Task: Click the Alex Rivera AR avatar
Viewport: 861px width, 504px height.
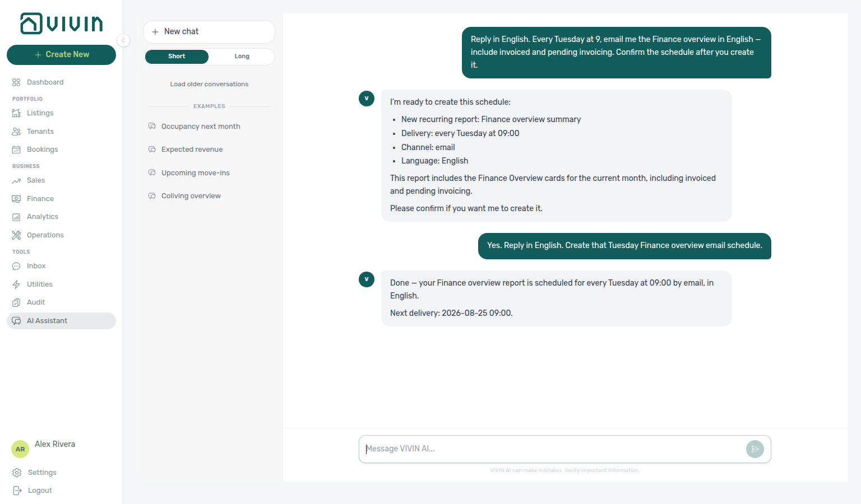Action: click(20, 449)
